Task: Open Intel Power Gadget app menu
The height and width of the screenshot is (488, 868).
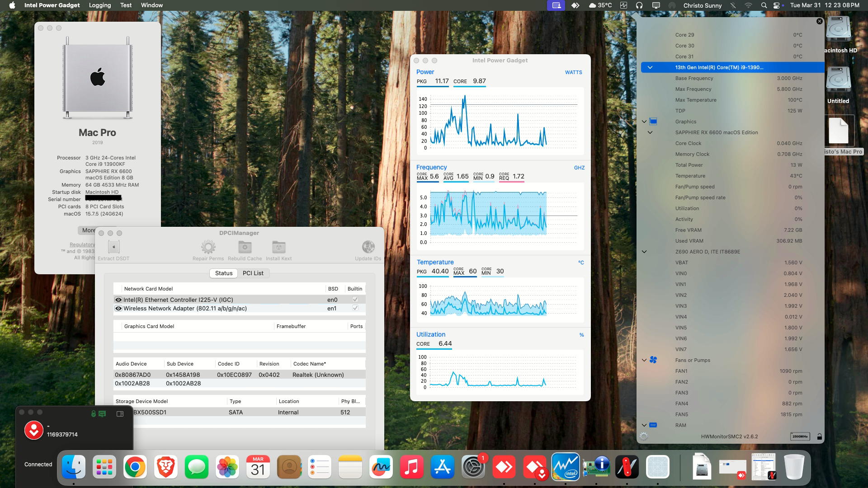Action: pyautogui.click(x=52, y=5)
